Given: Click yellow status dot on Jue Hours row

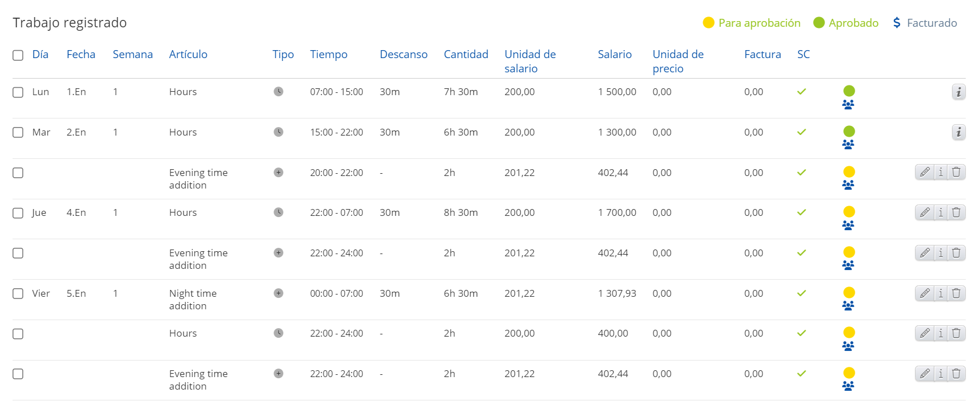Looking at the screenshot, I should coord(849,212).
